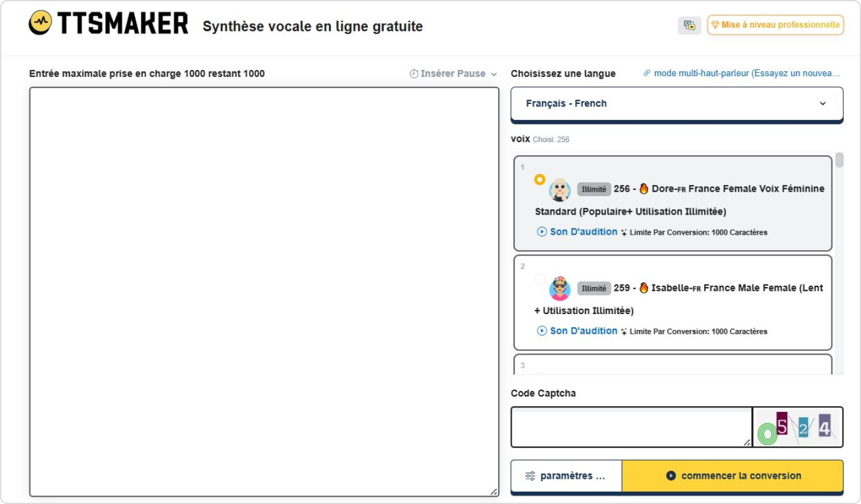
Task: Click the Dore voice avatar icon
Action: coord(560,189)
